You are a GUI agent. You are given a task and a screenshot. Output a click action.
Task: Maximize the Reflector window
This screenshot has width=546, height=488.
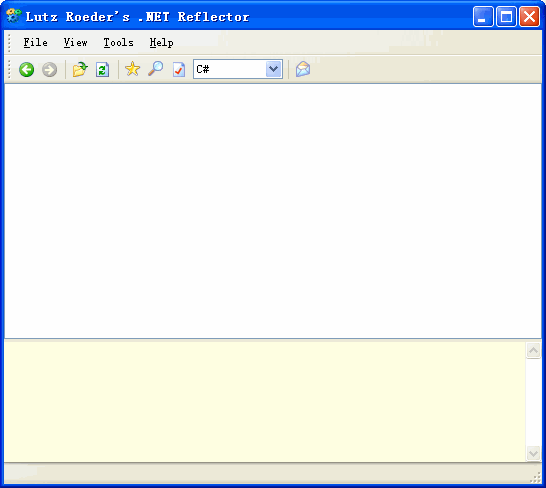click(x=506, y=16)
